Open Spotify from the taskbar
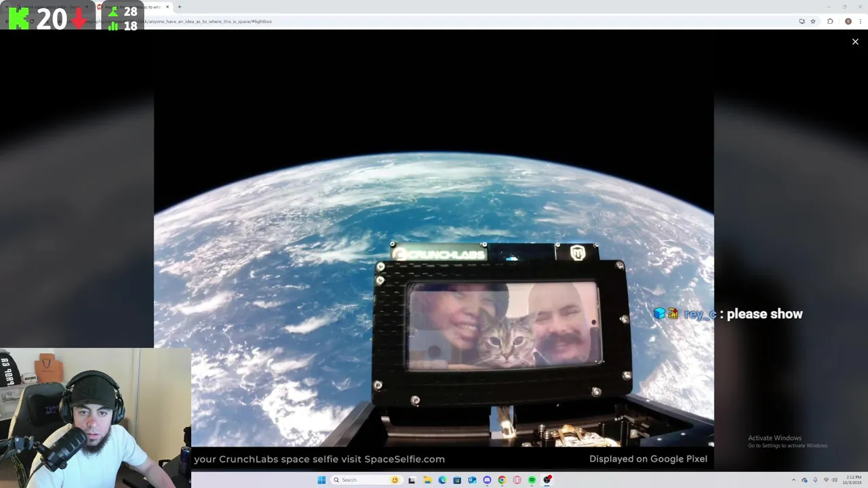868x488 pixels. coord(532,480)
